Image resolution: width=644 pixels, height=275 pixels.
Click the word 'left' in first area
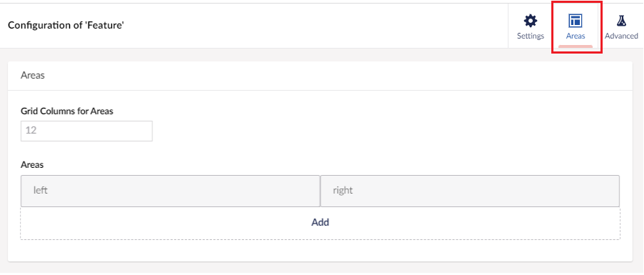click(41, 191)
